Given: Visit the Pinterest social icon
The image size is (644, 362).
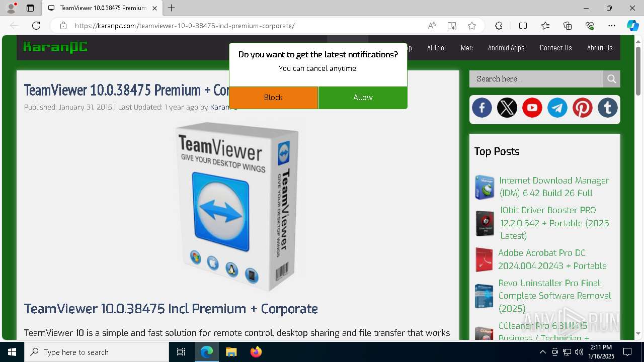Looking at the screenshot, I should [x=583, y=108].
